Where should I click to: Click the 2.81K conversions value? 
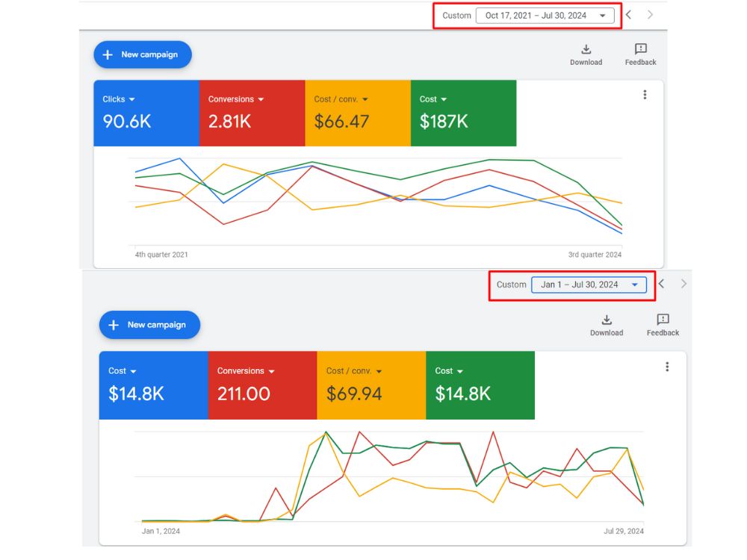(229, 122)
